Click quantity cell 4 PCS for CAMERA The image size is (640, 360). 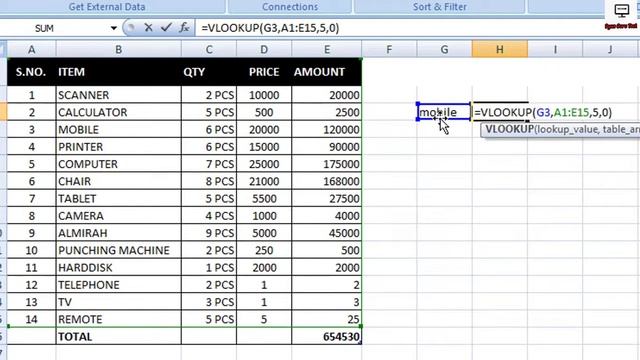pos(209,216)
